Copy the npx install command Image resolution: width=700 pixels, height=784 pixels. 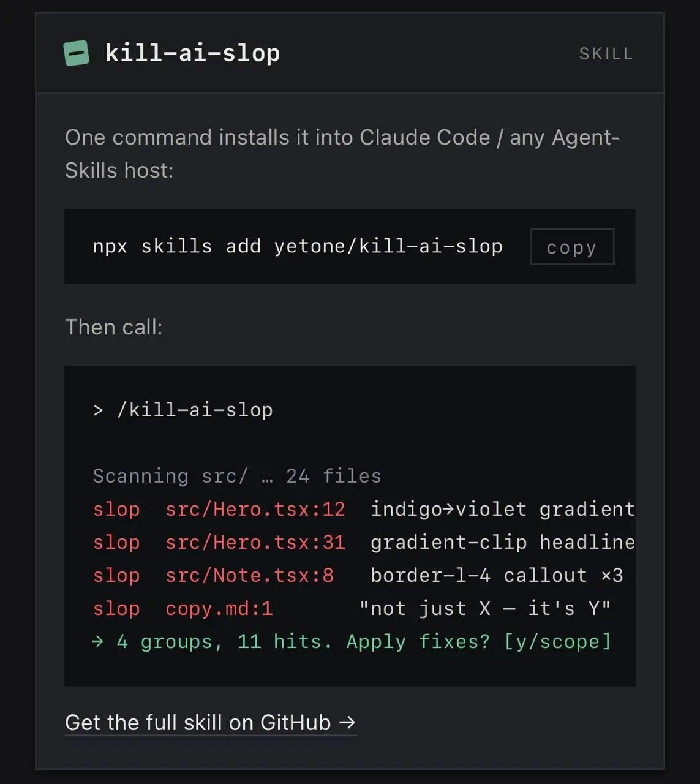tap(572, 247)
